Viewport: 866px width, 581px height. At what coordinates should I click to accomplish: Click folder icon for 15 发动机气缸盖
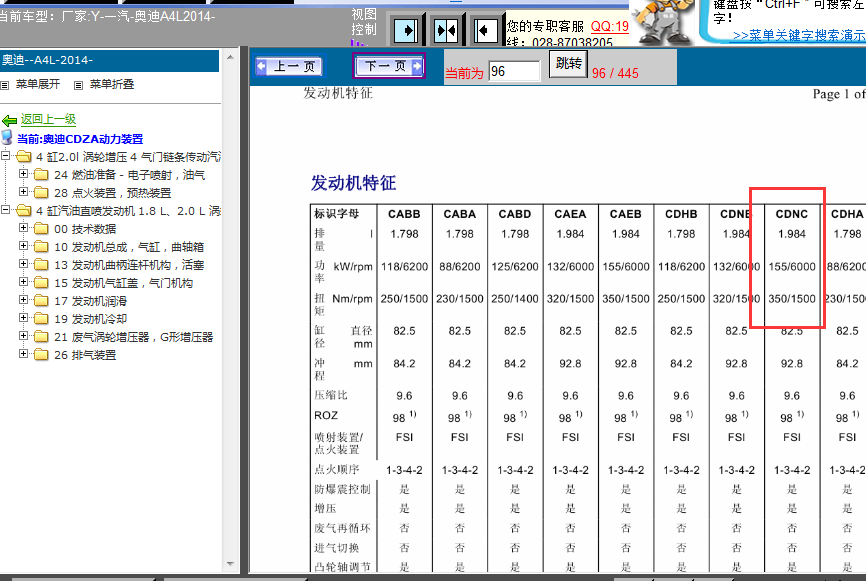41,283
